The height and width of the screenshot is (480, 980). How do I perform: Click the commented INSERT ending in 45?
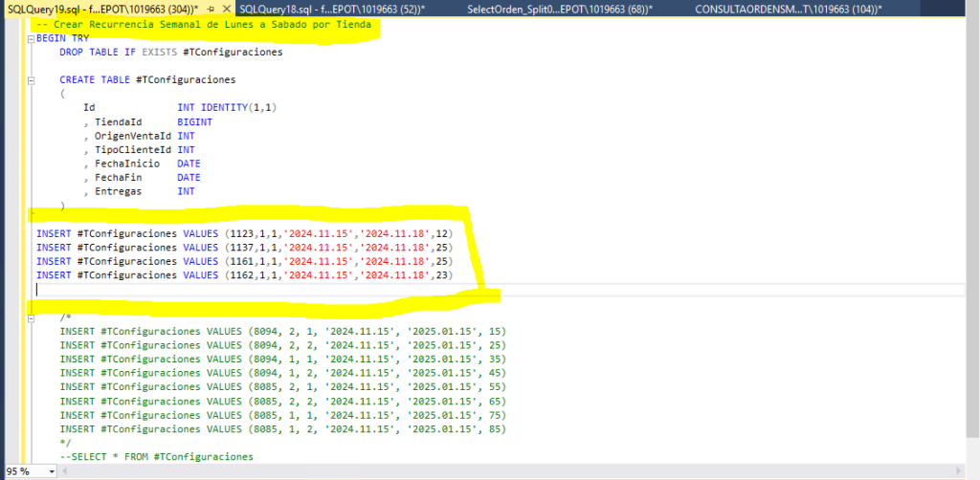[x=283, y=373]
